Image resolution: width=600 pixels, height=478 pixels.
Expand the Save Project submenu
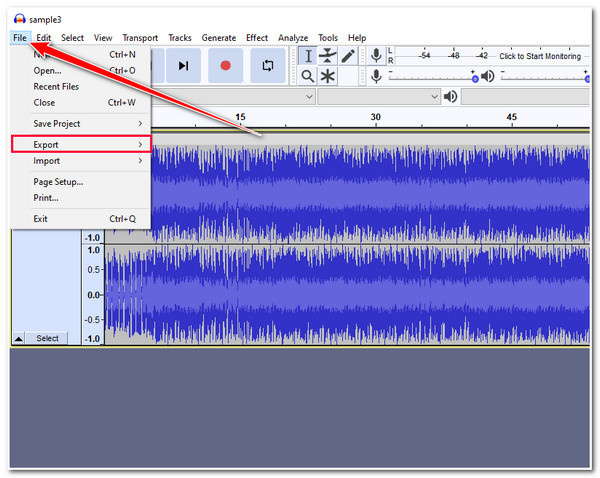[x=81, y=124]
